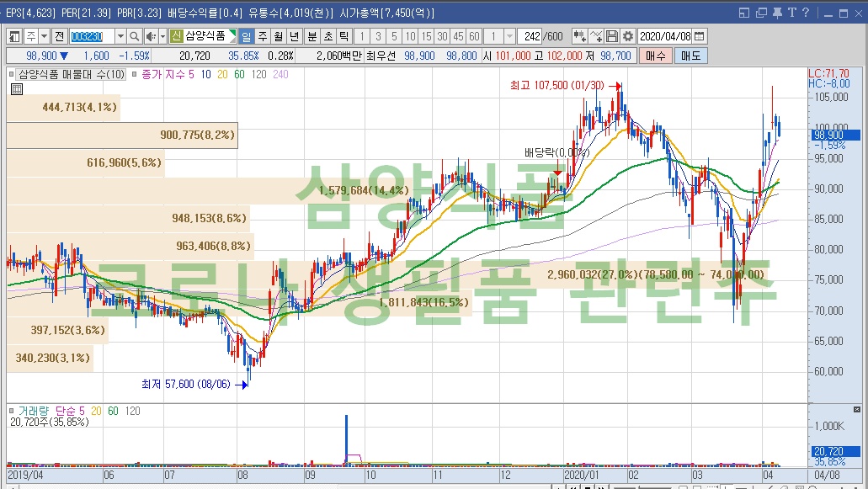Click the window layout icon in title bar

[744, 13]
